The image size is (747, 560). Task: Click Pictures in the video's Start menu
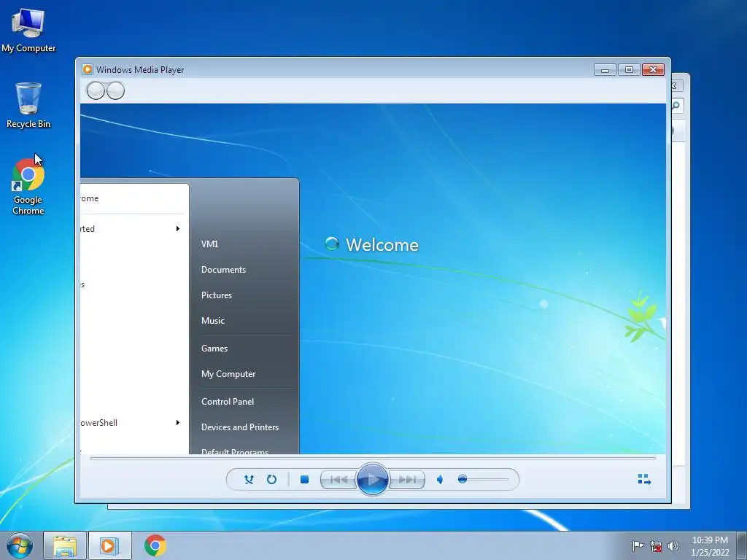[216, 295]
